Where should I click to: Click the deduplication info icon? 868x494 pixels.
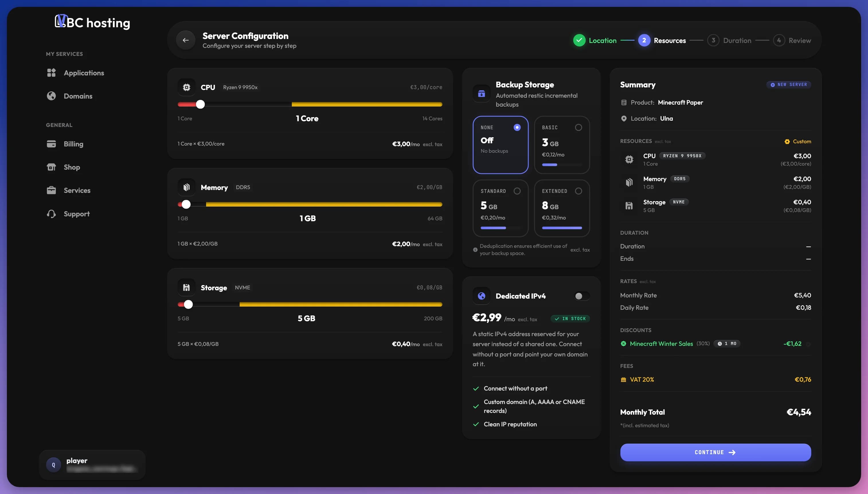pyautogui.click(x=475, y=250)
